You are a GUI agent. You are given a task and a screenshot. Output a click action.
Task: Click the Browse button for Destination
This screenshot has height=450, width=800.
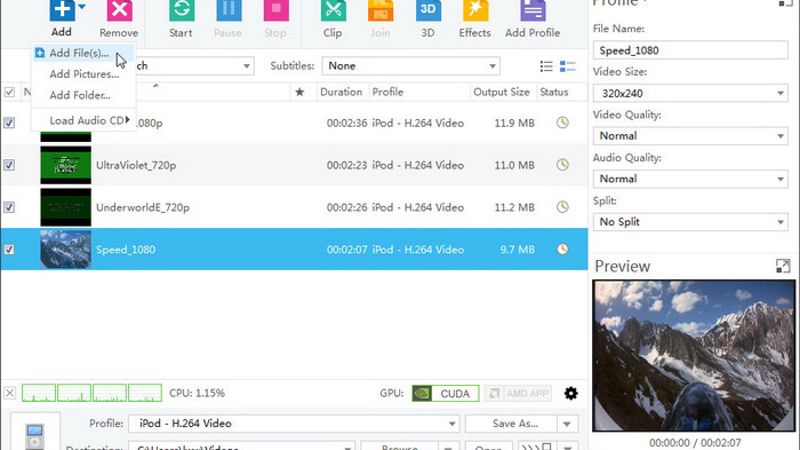(x=399, y=446)
